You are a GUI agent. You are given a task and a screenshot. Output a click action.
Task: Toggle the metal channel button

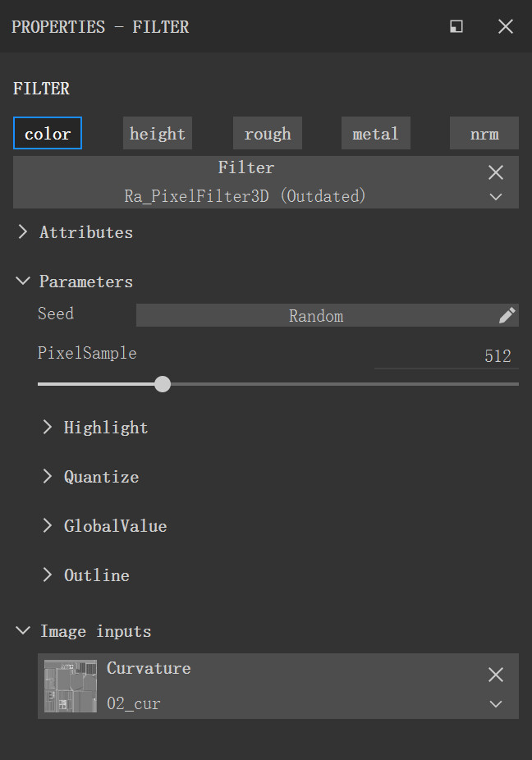tap(375, 134)
